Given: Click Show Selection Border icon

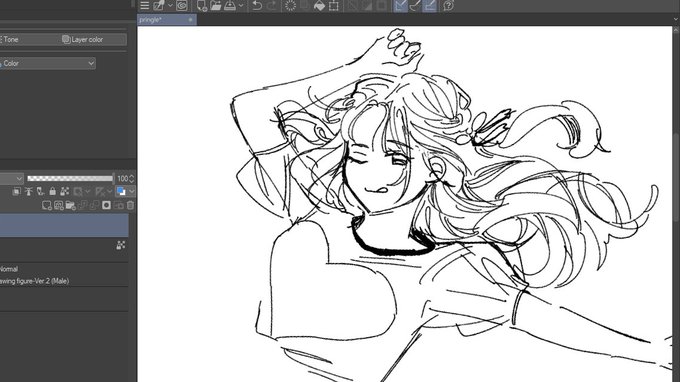Looking at the screenshot, I should coord(382,5).
